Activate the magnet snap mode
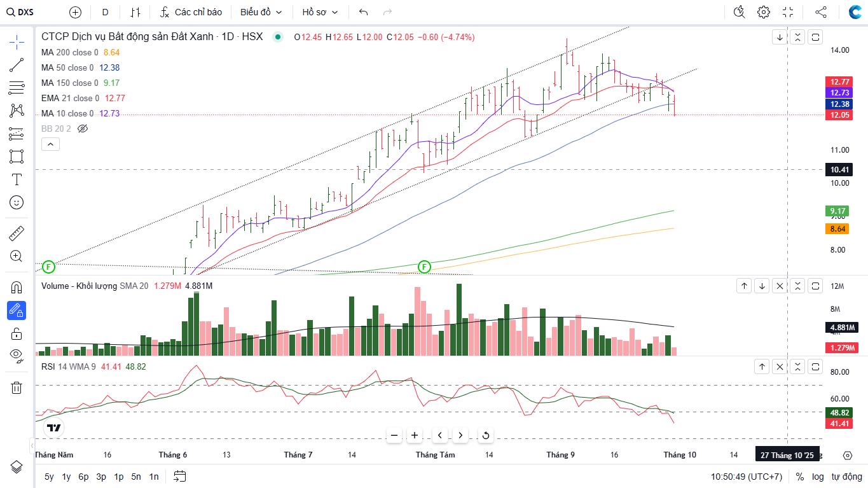 point(17,287)
